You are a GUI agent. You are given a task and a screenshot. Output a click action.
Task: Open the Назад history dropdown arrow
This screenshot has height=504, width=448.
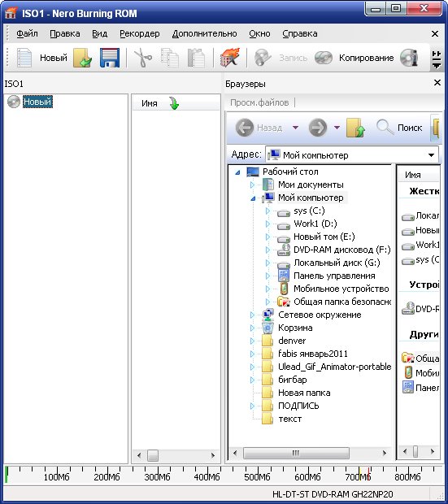[x=295, y=128]
